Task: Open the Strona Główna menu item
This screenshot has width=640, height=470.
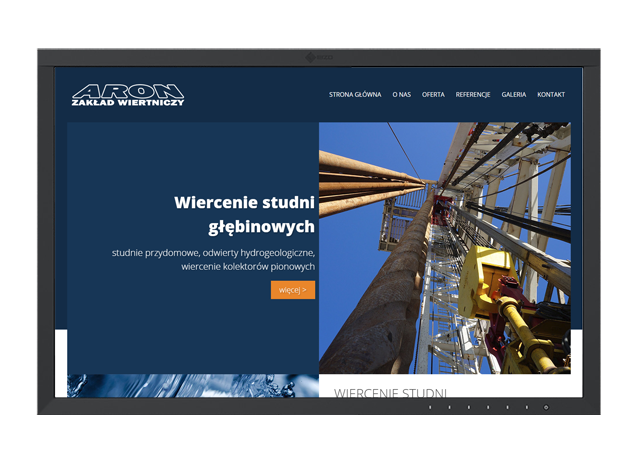Action: tap(355, 95)
